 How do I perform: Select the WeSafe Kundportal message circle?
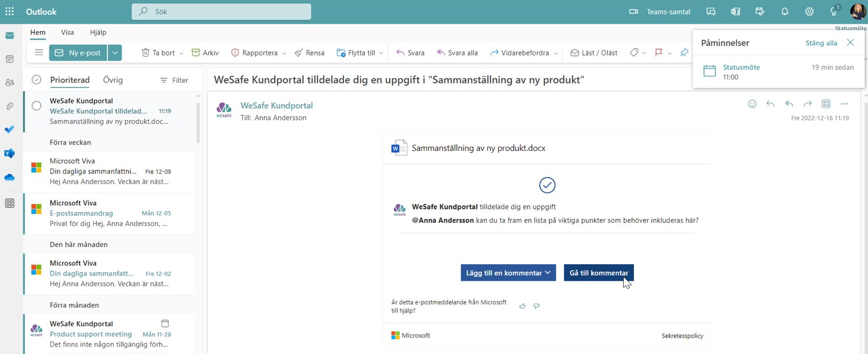(x=36, y=106)
